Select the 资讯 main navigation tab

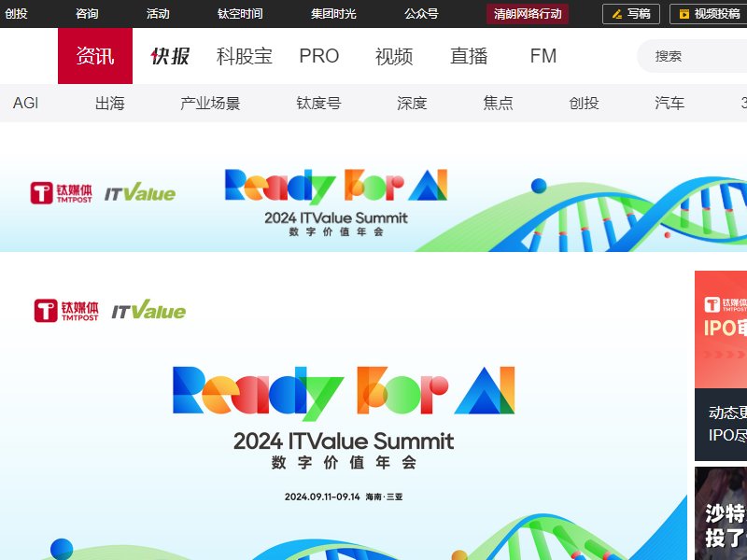[x=95, y=56]
